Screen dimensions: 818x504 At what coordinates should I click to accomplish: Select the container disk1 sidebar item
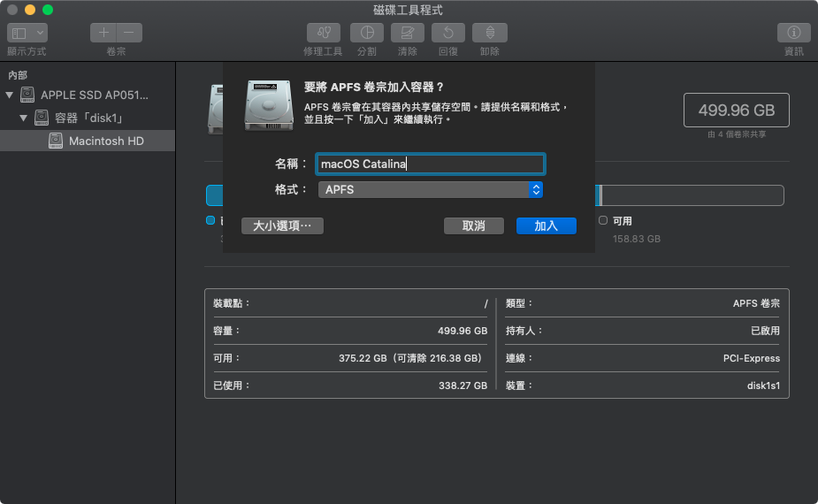pos(88,118)
